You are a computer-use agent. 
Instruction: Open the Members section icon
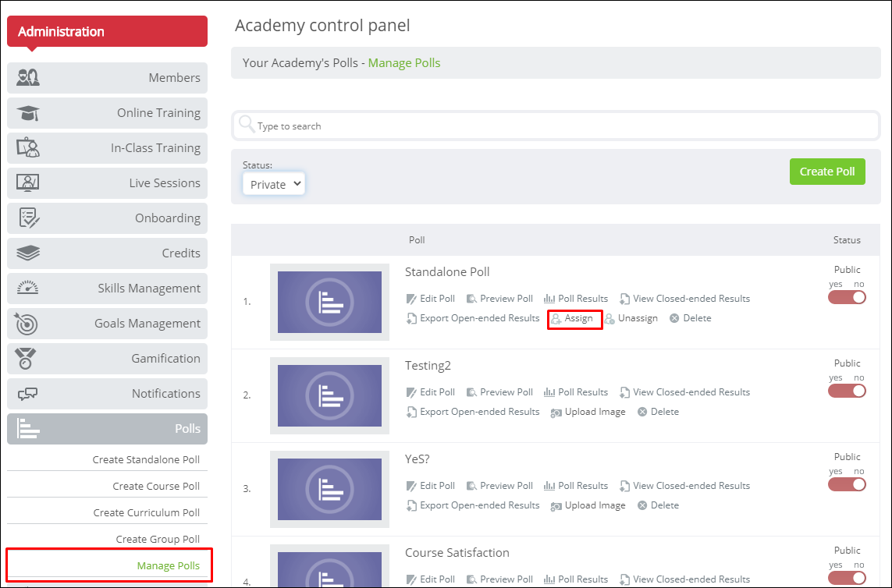(28, 77)
